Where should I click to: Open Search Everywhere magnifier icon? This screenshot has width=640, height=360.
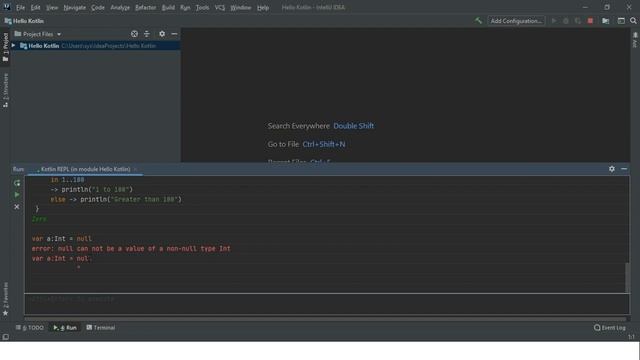coord(633,21)
